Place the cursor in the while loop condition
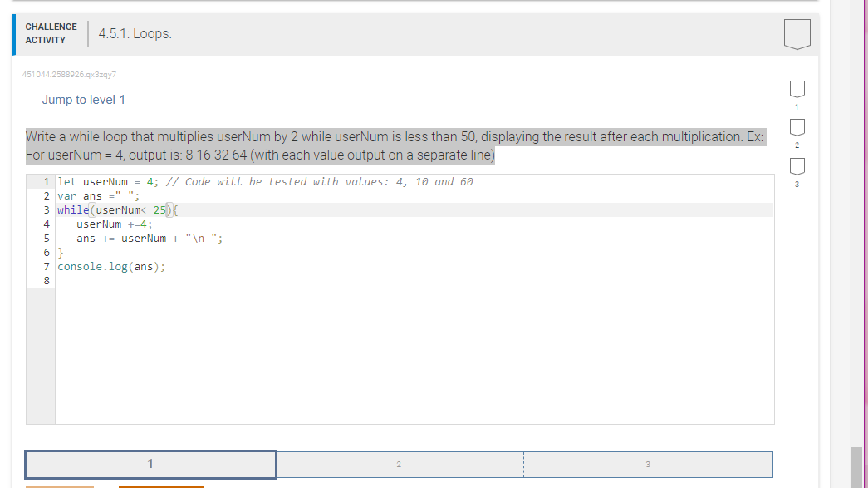This screenshot has height=488, width=868. pyautogui.click(x=133, y=209)
